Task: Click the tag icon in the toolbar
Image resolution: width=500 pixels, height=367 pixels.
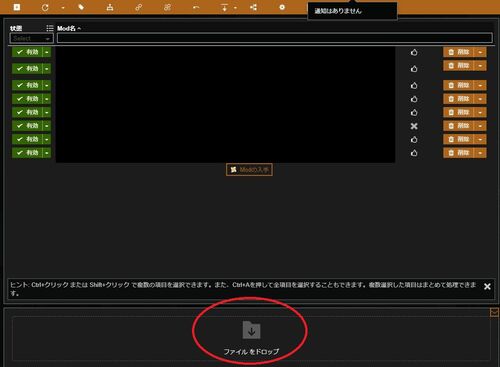Action: tap(81, 7)
